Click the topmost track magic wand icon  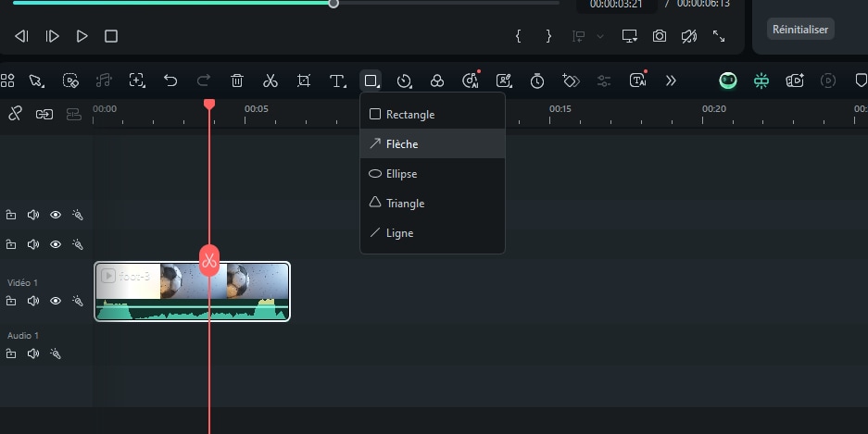point(78,215)
